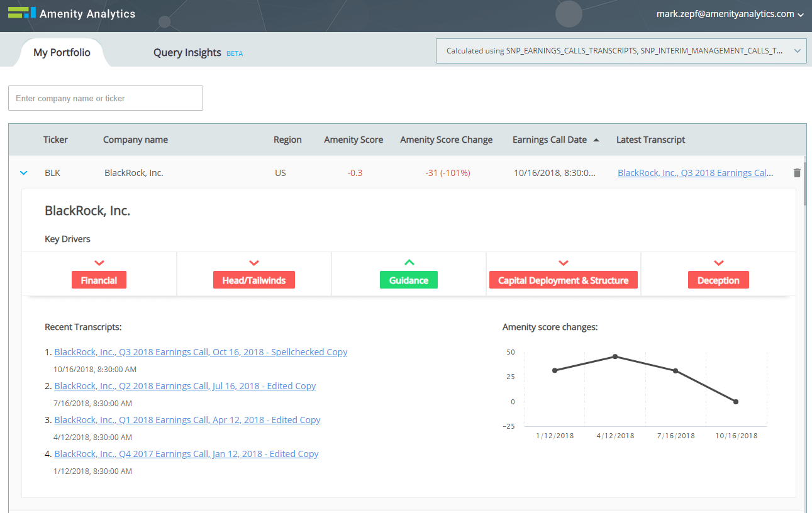Focus the company name or ticker search field
This screenshot has width=812, height=513.
(106, 98)
